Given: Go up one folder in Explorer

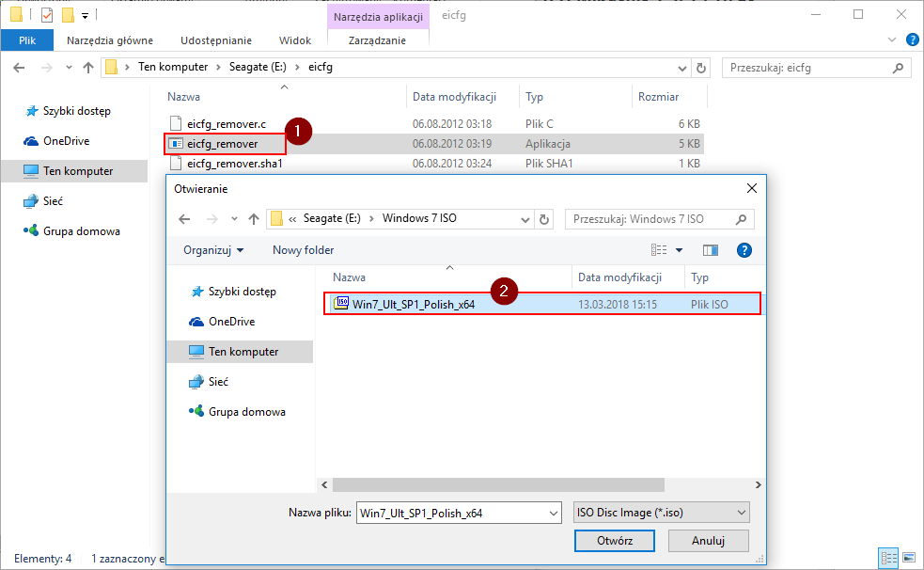Looking at the screenshot, I should (88, 67).
